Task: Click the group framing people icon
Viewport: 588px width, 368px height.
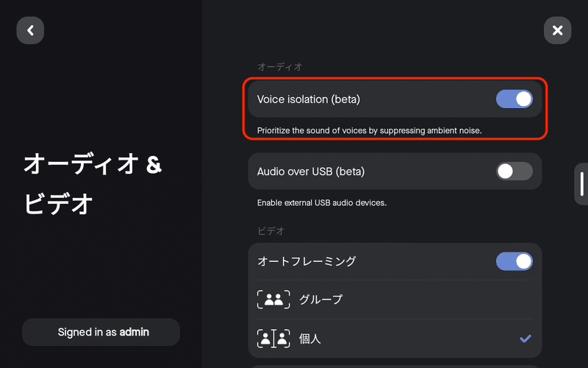Action: [x=273, y=300]
